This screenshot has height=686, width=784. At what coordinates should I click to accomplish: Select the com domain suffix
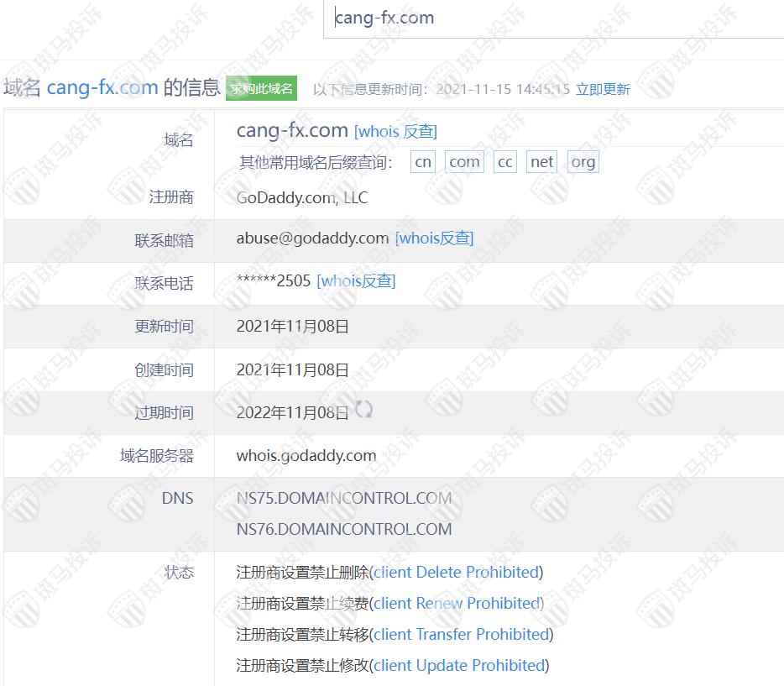[x=464, y=162]
